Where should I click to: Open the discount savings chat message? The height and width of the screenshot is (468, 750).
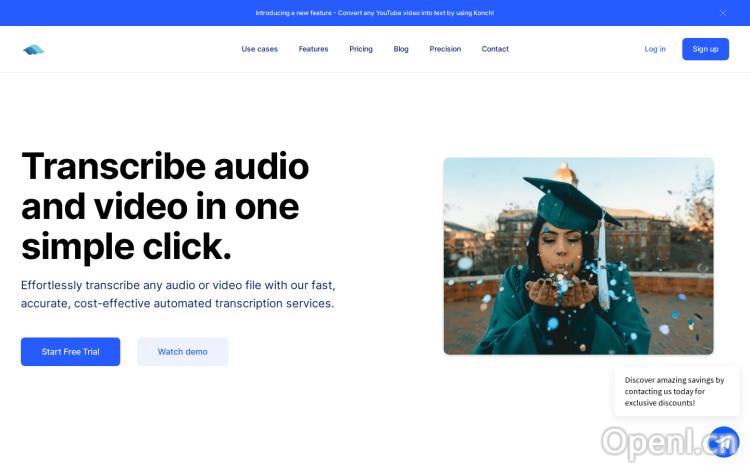pos(676,391)
